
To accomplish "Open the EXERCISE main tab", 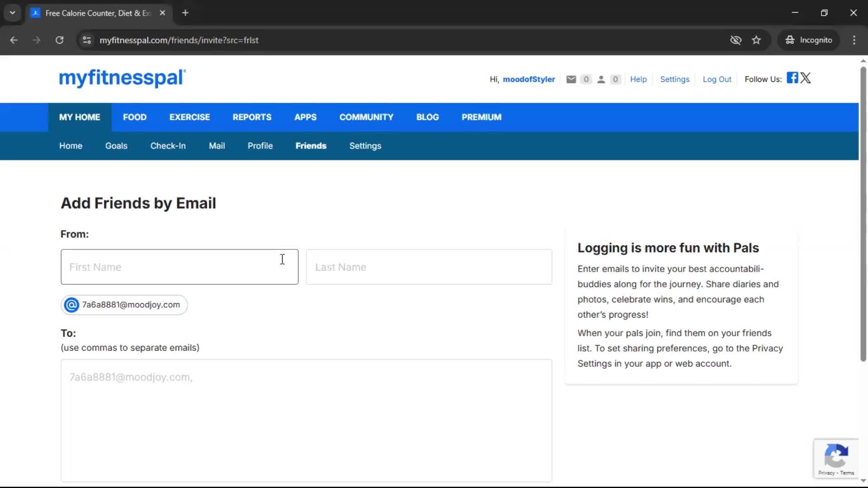I will tap(189, 117).
